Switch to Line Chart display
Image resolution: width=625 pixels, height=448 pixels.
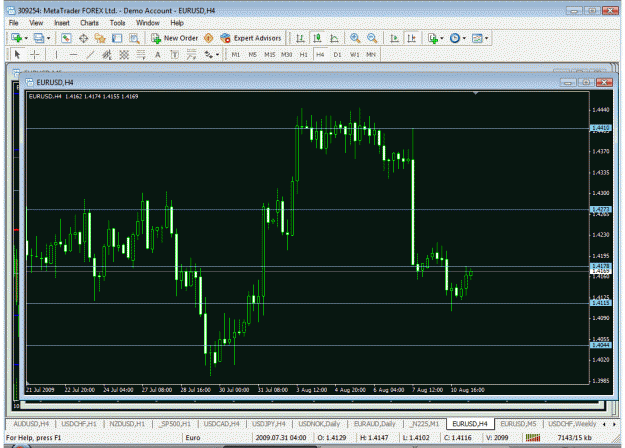point(334,38)
